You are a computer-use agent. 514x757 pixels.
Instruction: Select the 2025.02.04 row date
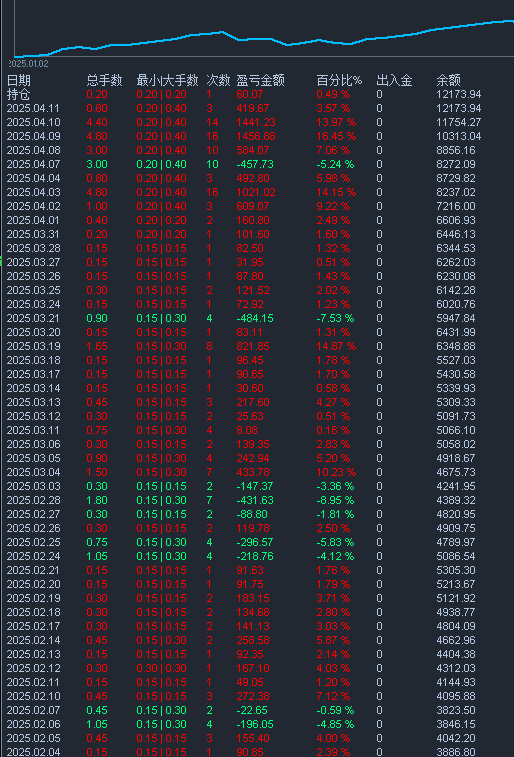coord(33,752)
